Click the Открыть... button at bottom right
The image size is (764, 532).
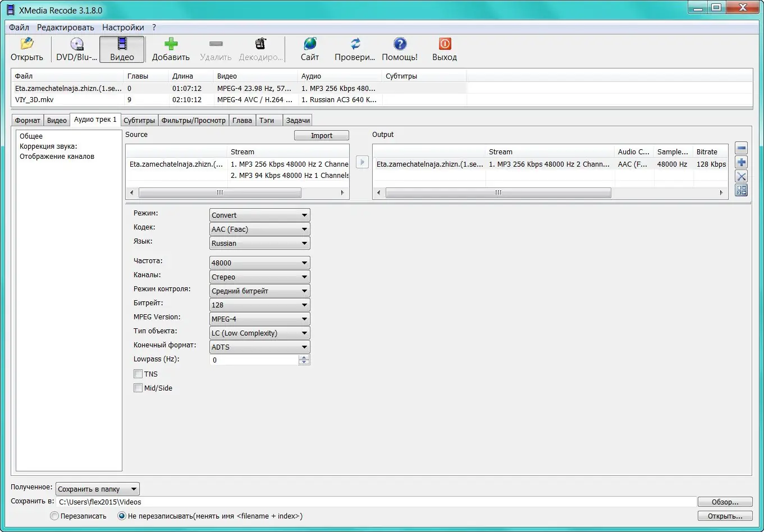725,516
